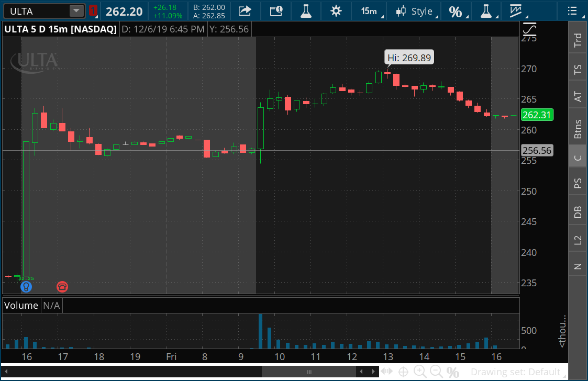Viewport: 588px width, 381px height.
Task: Click the horizontal scrollbar thumb
Action: click(x=309, y=372)
